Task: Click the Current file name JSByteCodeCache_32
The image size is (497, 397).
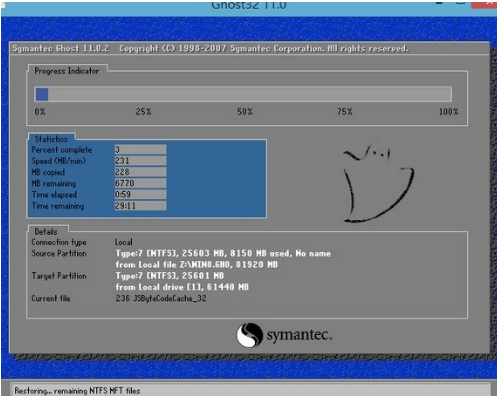Action: [170, 298]
